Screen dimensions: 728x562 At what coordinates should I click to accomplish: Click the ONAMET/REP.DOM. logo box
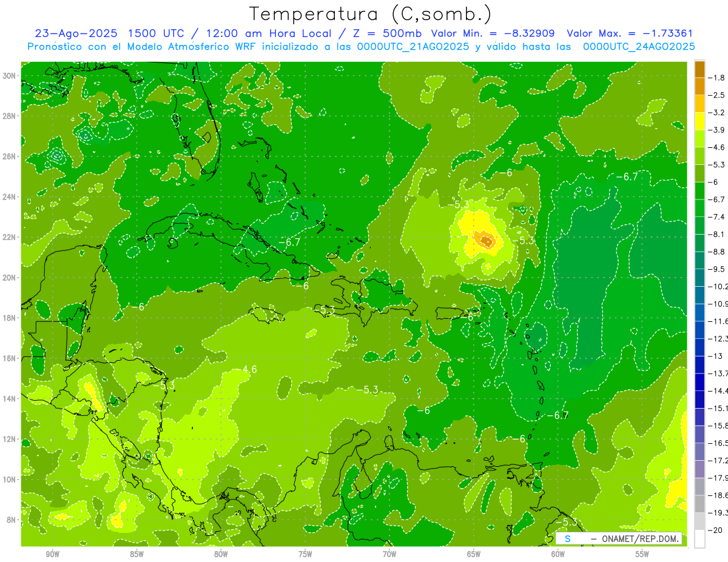[x=618, y=538]
